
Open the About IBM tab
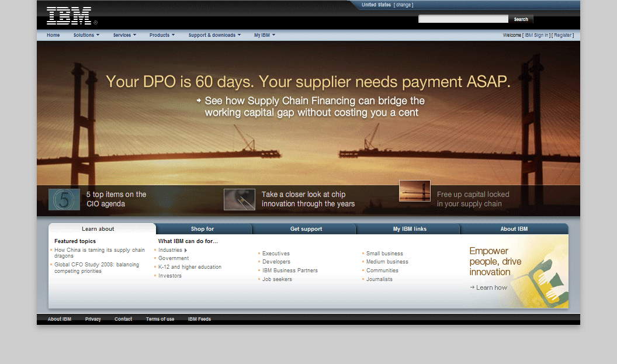(x=514, y=229)
